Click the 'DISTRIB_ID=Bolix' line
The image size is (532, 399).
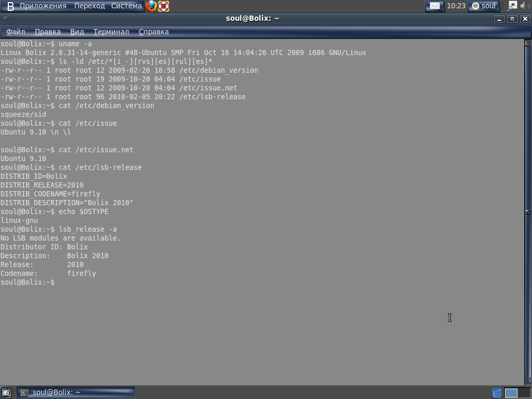pos(34,176)
